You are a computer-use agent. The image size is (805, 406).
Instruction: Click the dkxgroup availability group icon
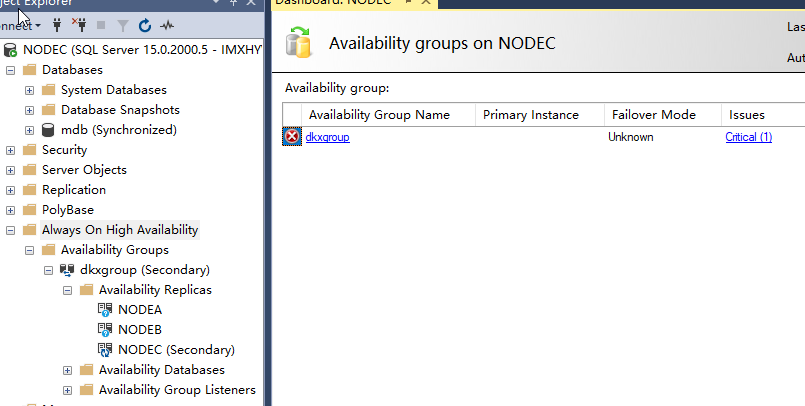tap(67, 270)
